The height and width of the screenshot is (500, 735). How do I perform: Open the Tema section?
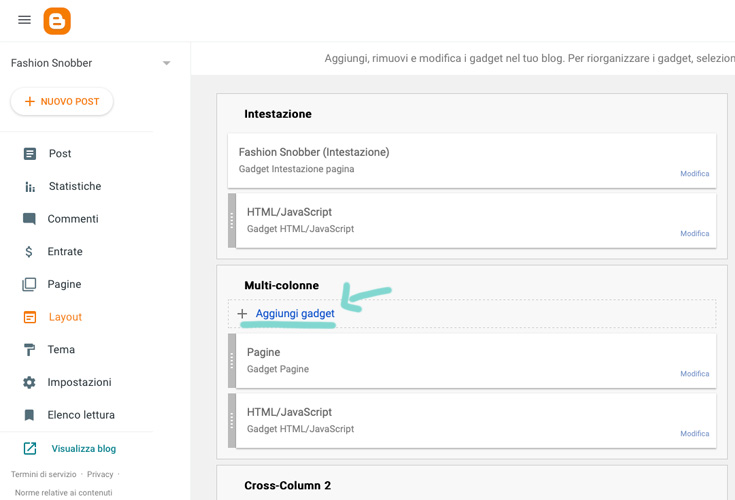61,350
